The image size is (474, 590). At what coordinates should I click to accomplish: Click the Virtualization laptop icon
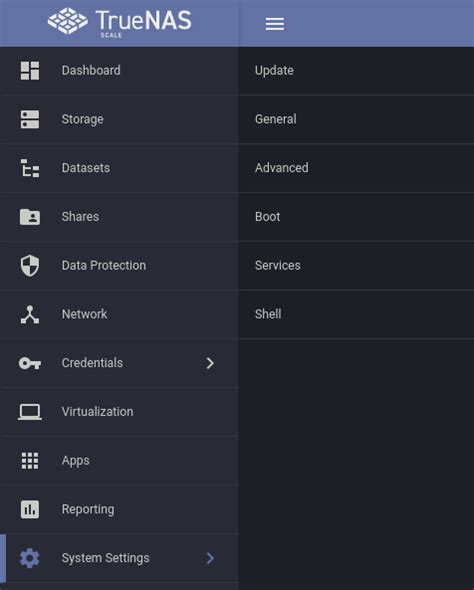click(30, 412)
